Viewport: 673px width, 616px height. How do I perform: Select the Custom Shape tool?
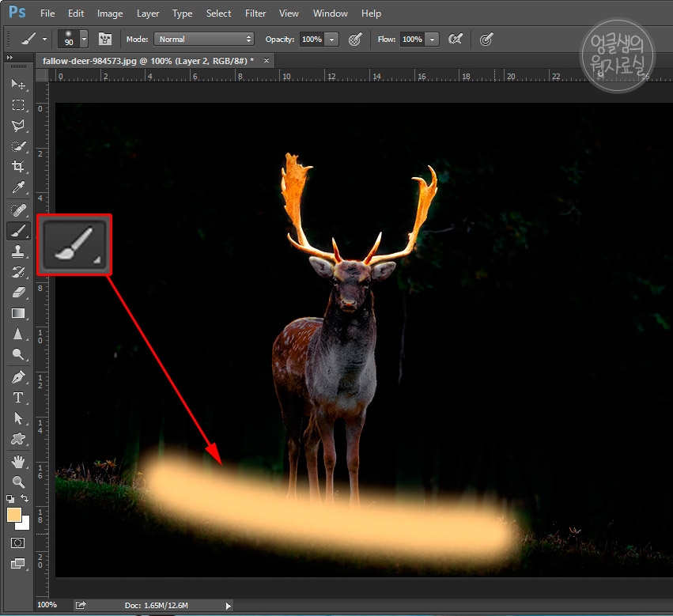point(18,439)
